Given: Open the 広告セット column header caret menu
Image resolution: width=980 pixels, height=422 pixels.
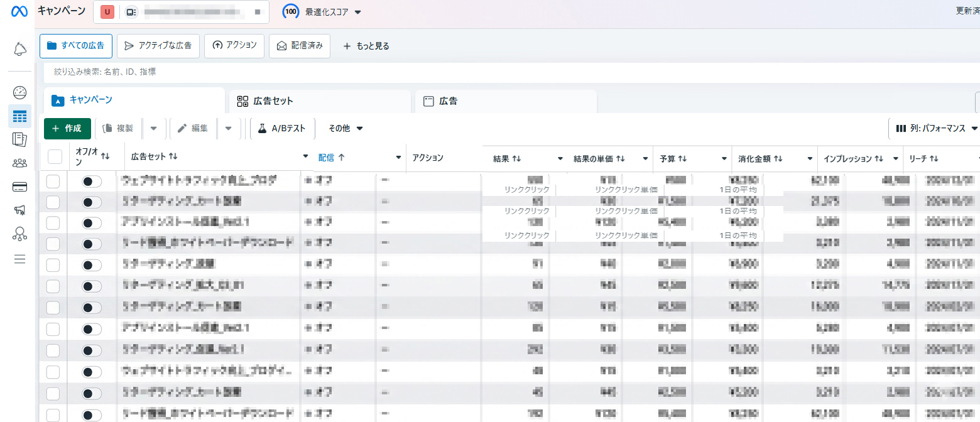Looking at the screenshot, I should click(306, 156).
